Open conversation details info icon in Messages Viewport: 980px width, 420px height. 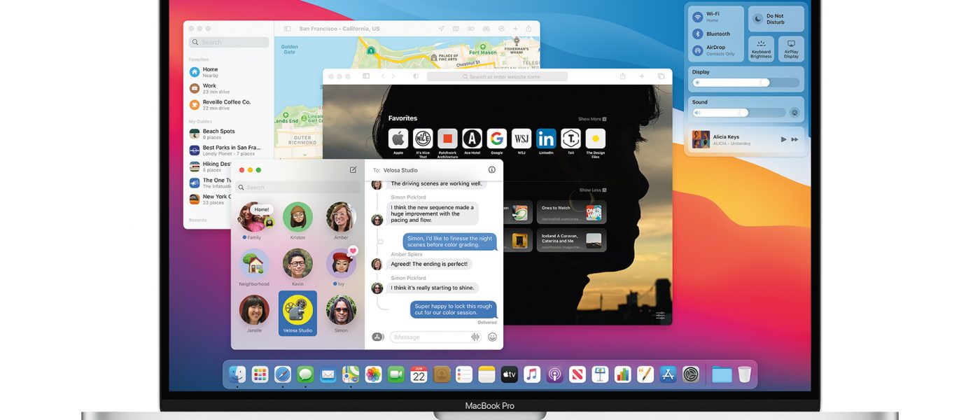pos(491,169)
